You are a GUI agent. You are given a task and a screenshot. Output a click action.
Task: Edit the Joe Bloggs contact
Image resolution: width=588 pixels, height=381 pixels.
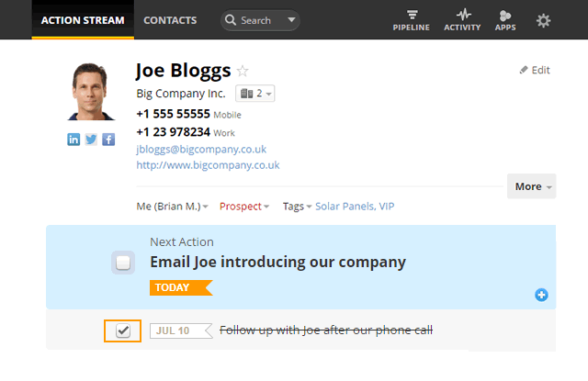pos(535,70)
